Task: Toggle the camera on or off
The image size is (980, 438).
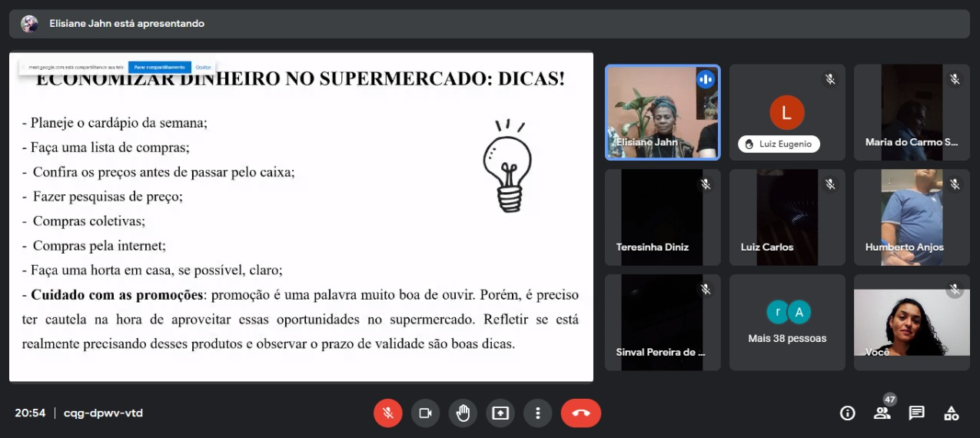Action: [x=425, y=413]
